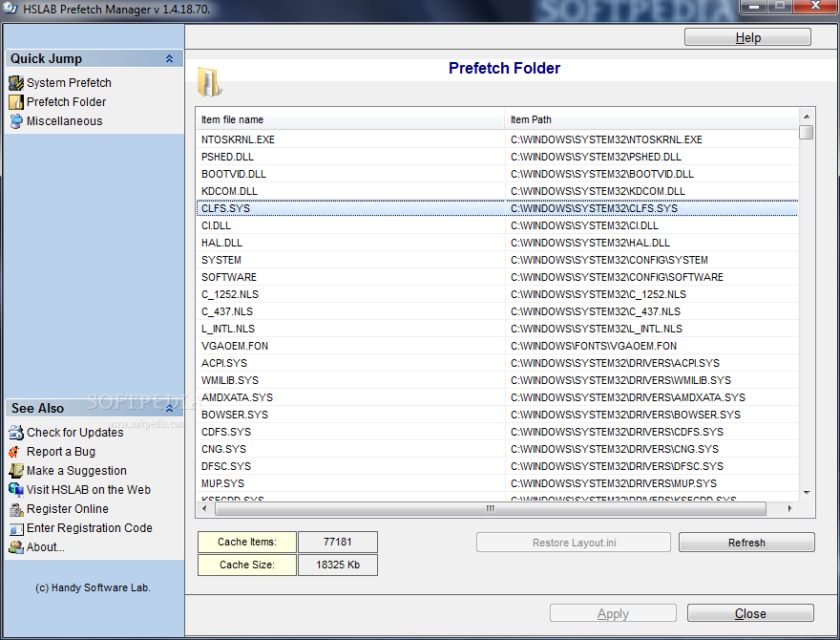Open Register Online
Image resolution: width=840 pixels, height=640 pixels.
pyautogui.click(x=68, y=509)
